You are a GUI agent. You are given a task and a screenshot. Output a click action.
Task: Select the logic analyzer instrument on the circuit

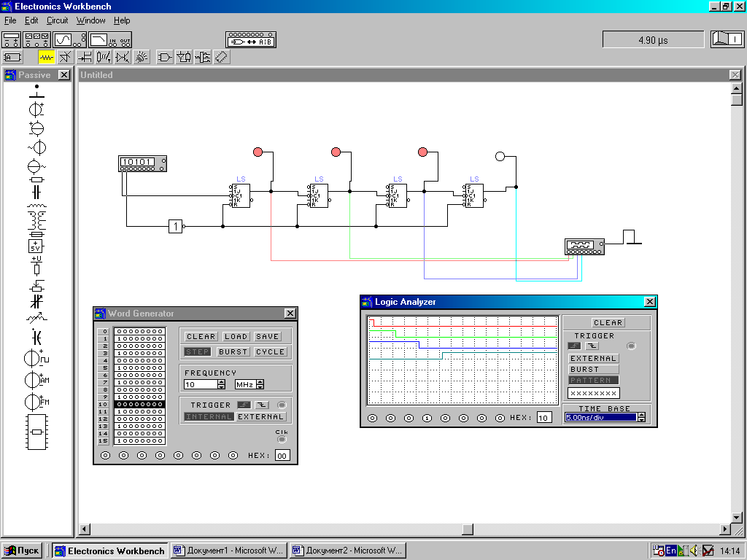point(584,246)
